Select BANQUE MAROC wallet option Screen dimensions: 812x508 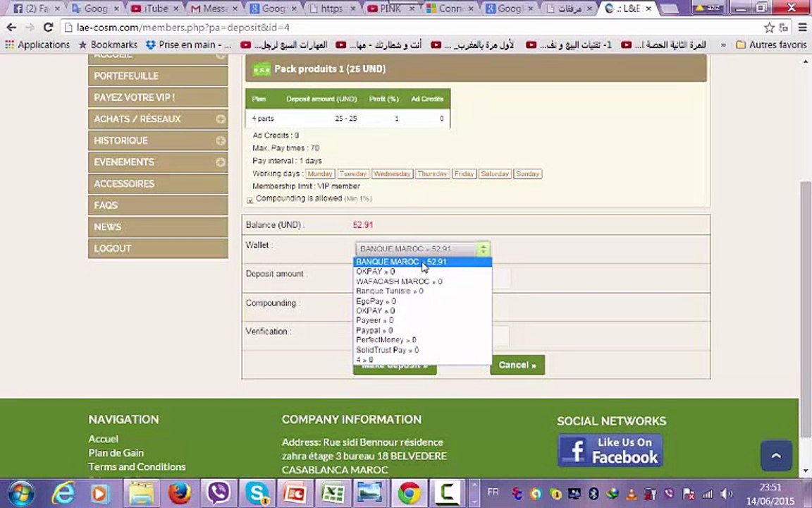(x=422, y=262)
